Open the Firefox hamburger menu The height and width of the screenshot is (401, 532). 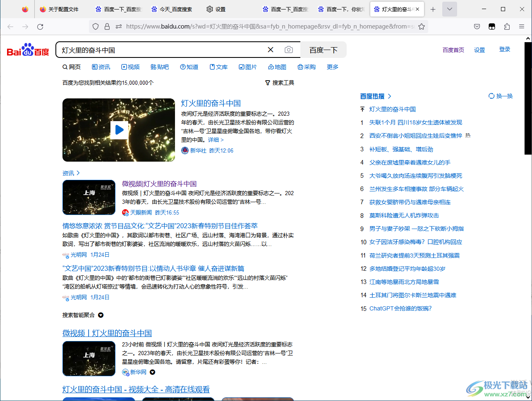522,26
